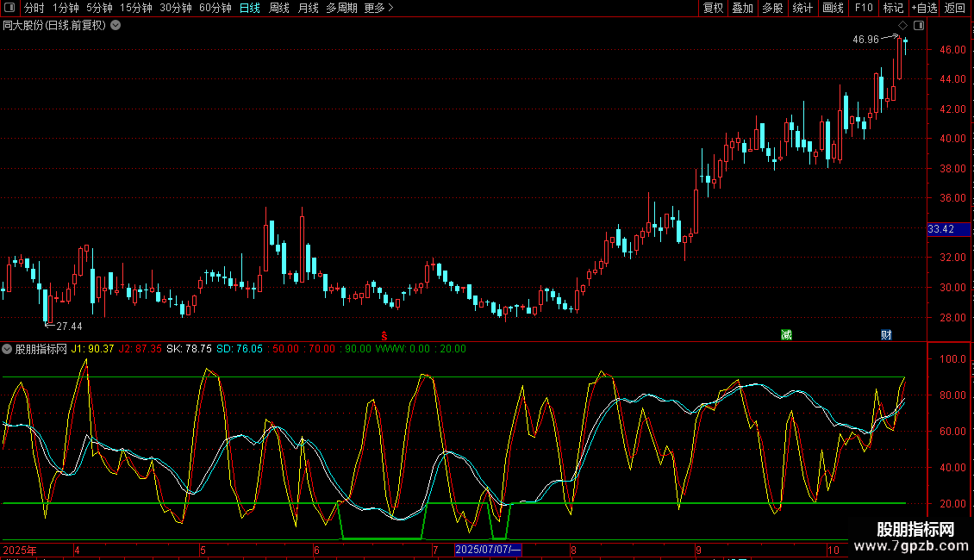Toggle the right side panel icon
Viewport: 974px width, 560px height.
919,26
